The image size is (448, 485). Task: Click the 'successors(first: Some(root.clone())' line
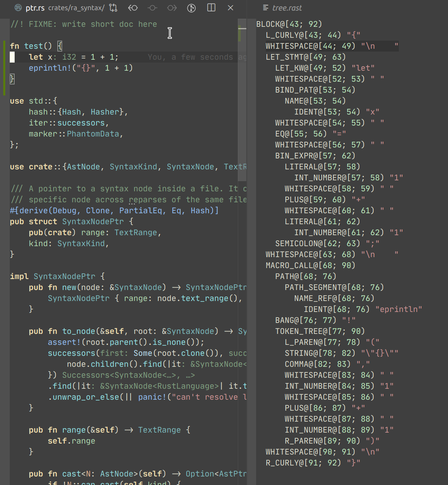coord(148,353)
